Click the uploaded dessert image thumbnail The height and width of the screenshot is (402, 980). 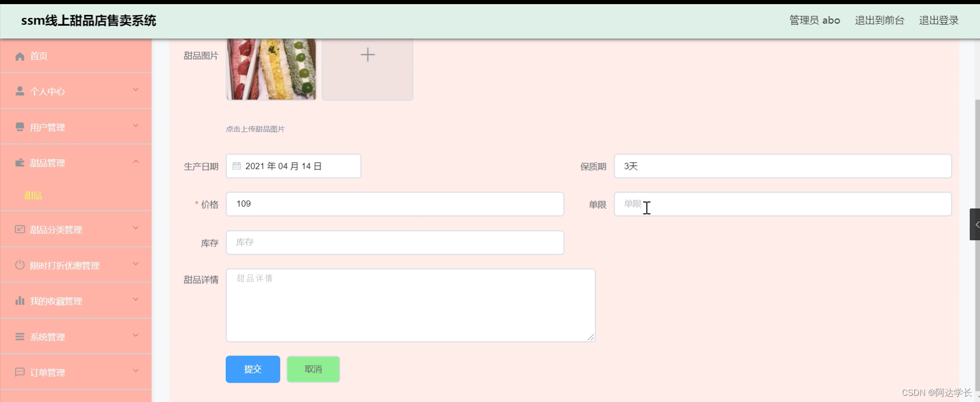pyautogui.click(x=271, y=69)
